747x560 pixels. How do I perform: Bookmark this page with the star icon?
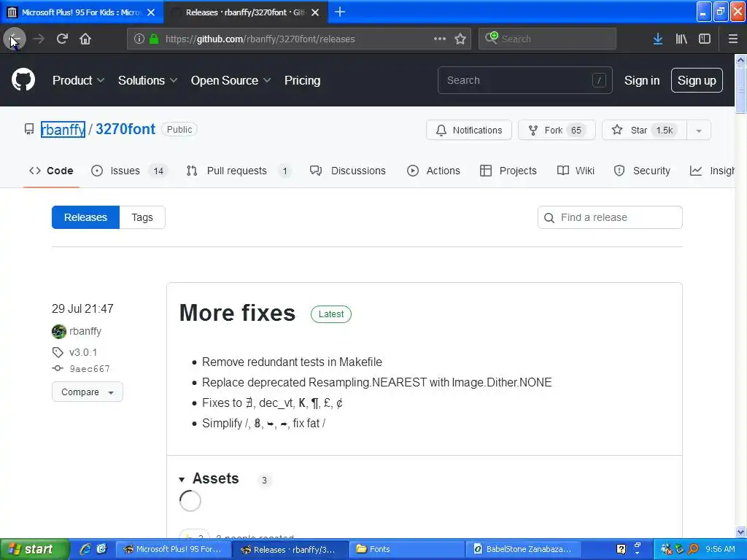point(460,39)
